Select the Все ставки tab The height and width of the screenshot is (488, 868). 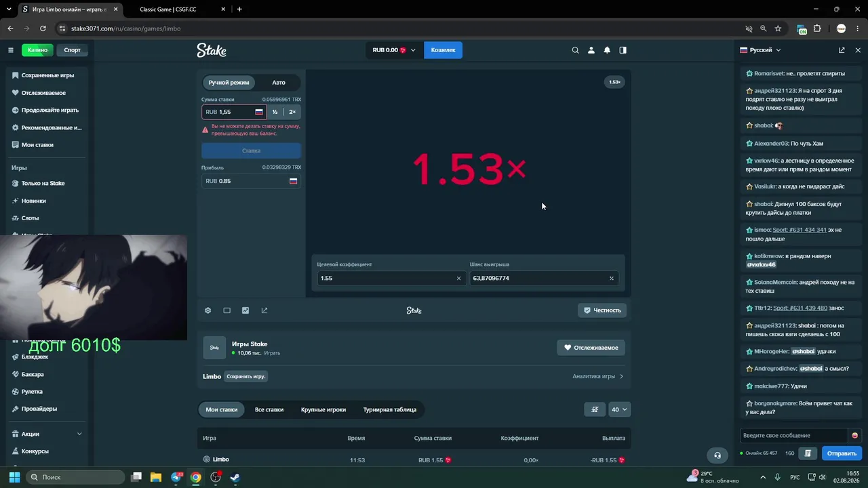(269, 409)
